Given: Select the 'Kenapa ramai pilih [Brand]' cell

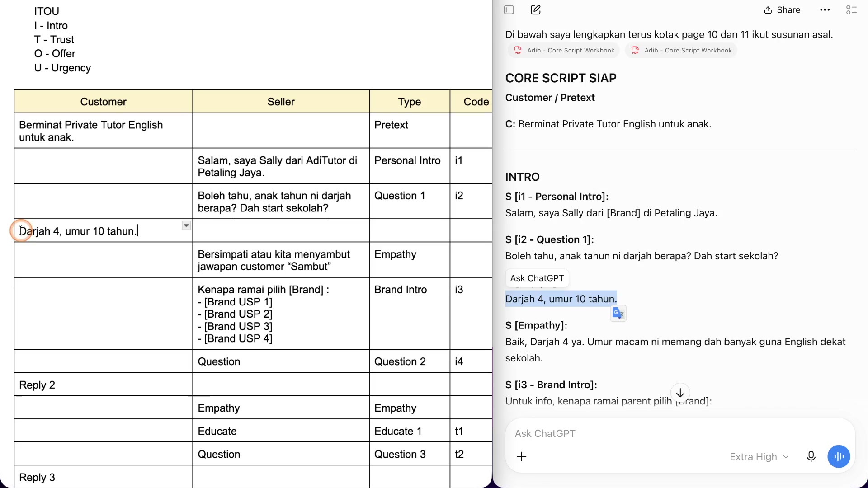Looking at the screenshot, I should pyautogui.click(x=281, y=314).
